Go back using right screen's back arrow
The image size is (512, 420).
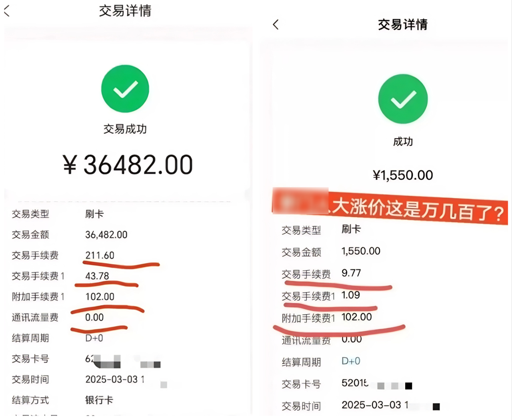point(276,24)
